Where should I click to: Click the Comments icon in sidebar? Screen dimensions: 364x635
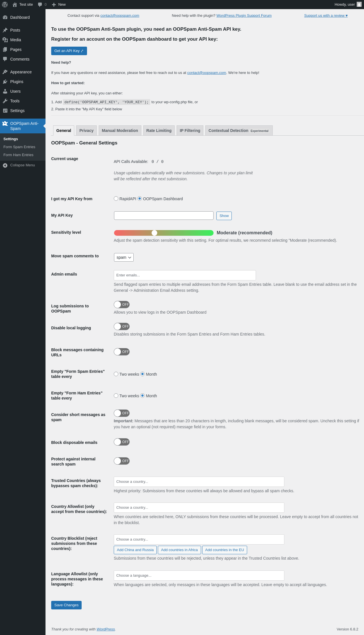tap(5, 59)
